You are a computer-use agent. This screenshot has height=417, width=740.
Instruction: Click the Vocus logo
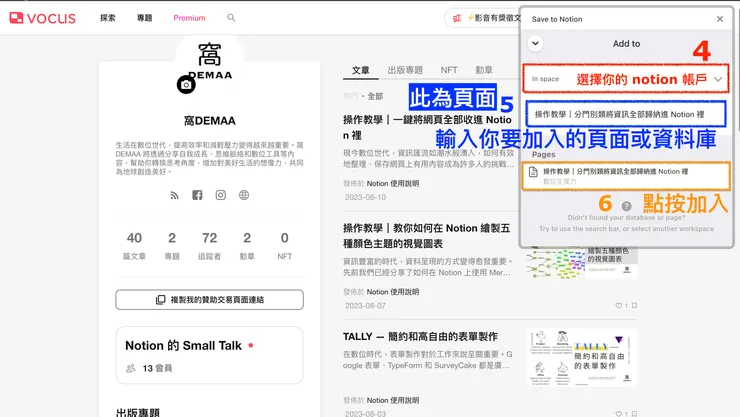click(42, 18)
